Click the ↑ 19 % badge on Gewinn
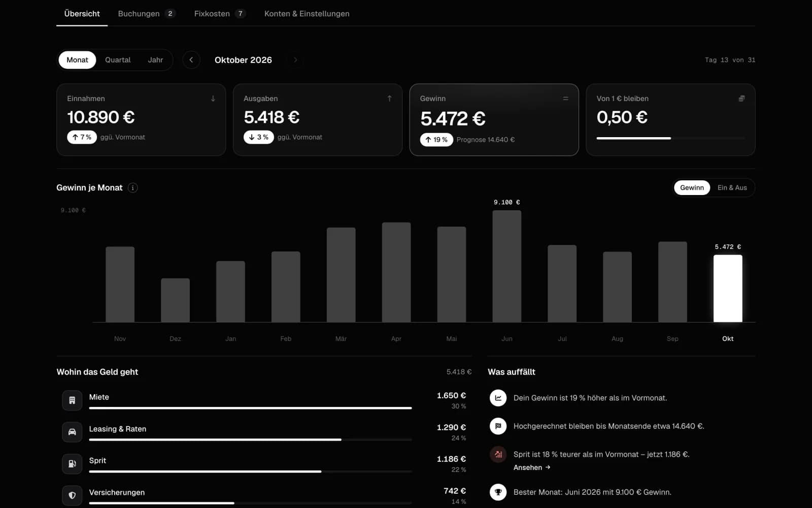812x508 pixels. pyautogui.click(x=436, y=140)
